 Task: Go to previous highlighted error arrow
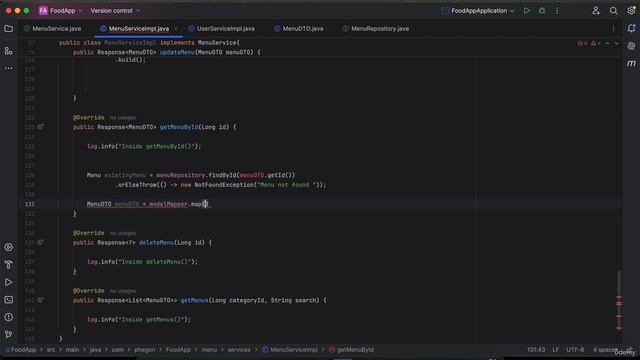coord(607,43)
